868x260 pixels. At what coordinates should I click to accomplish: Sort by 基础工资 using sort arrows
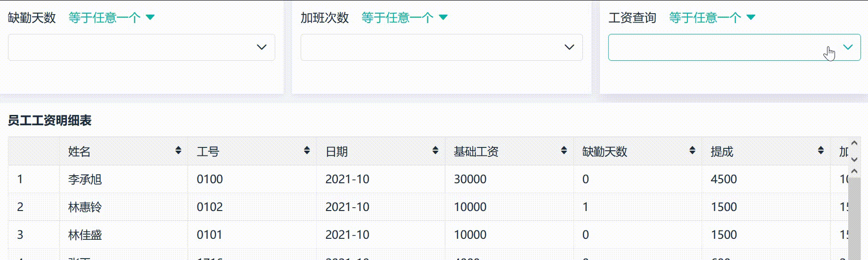click(564, 150)
